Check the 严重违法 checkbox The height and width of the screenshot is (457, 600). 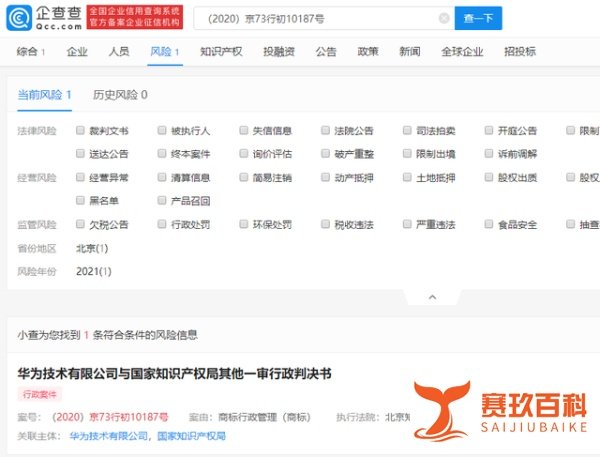pyautogui.click(x=407, y=224)
